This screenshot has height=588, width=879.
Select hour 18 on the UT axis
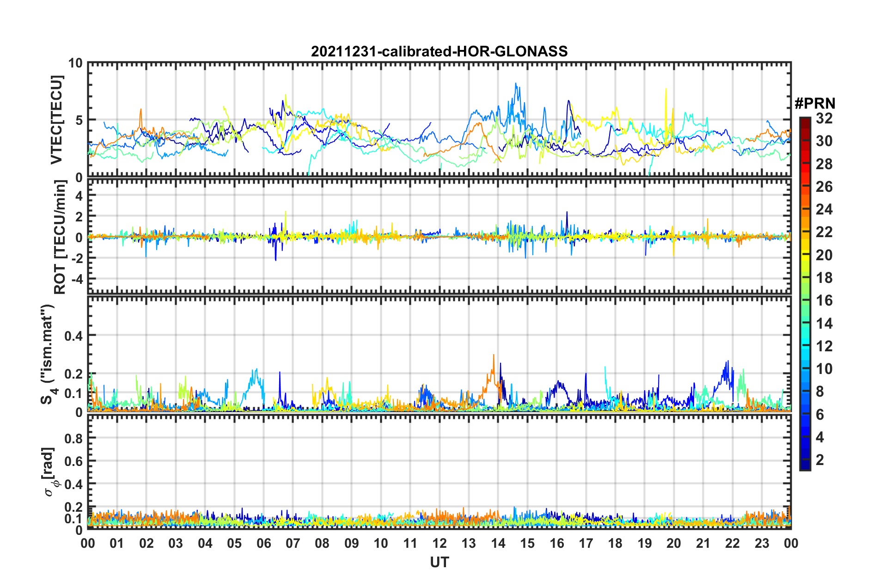615,543
